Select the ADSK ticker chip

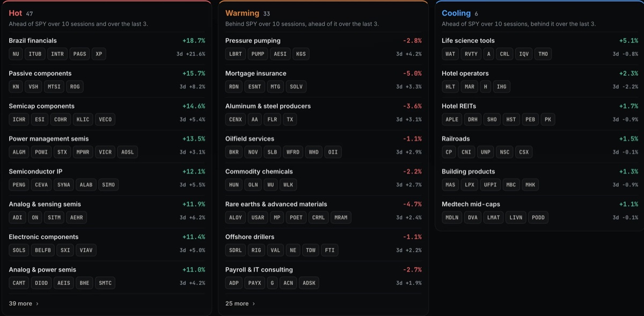[x=309, y=283]
